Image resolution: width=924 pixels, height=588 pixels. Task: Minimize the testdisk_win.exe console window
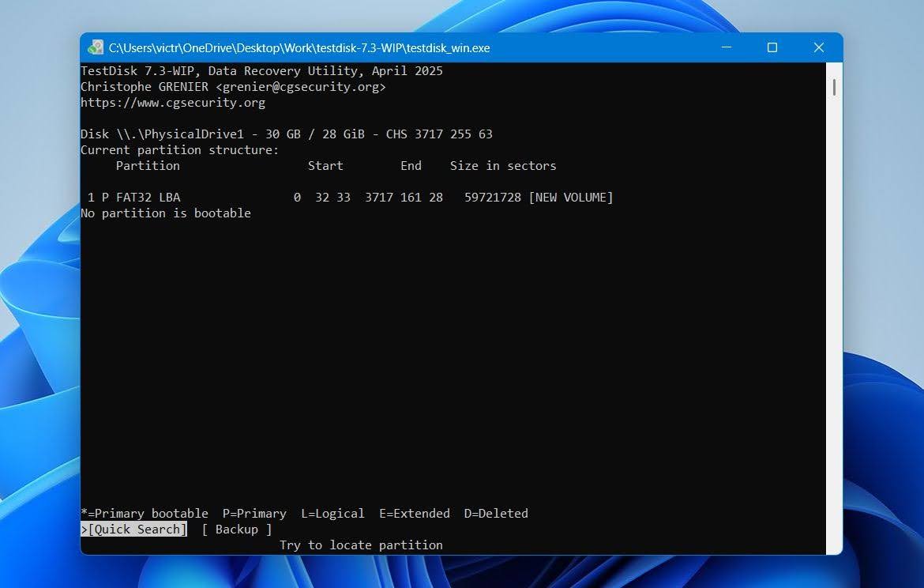pos(727,47)
